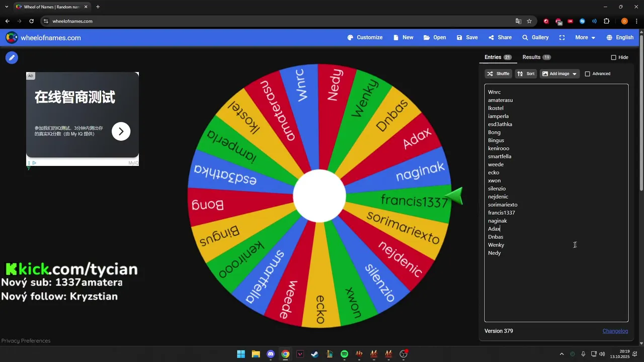Browse the wheel Gallery

[x=535, y=38]
